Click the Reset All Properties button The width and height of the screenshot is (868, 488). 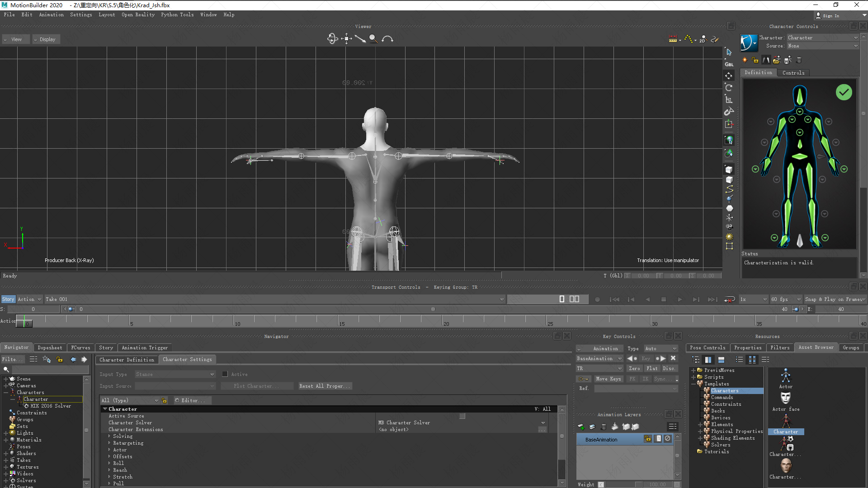(x=324, y=386)
